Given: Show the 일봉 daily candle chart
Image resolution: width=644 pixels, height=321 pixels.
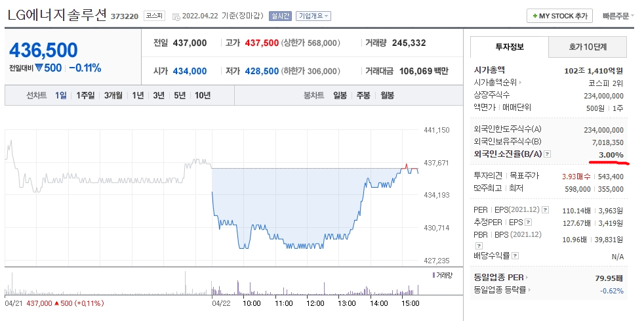Looking at the screenshot, I should (340, 95).
